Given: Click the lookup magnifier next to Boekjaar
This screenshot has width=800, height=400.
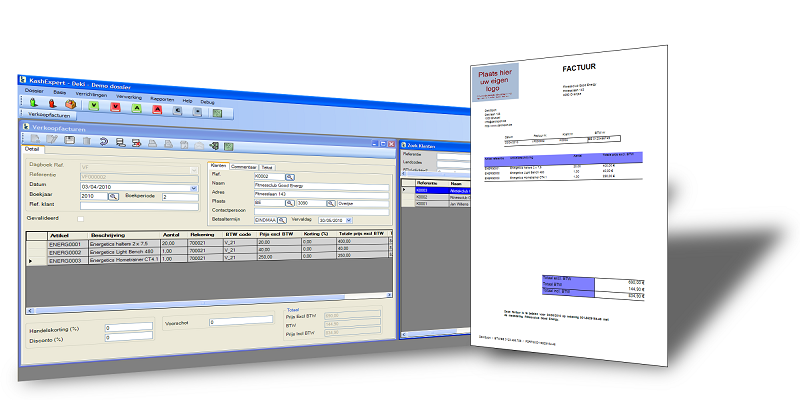Looking at the screenshot, I should [x=113, y=197].
